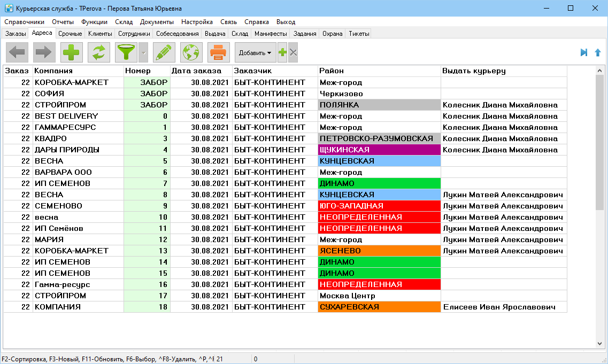Click the large green plus icon
The image size is (608, 364).
(71, 52)
